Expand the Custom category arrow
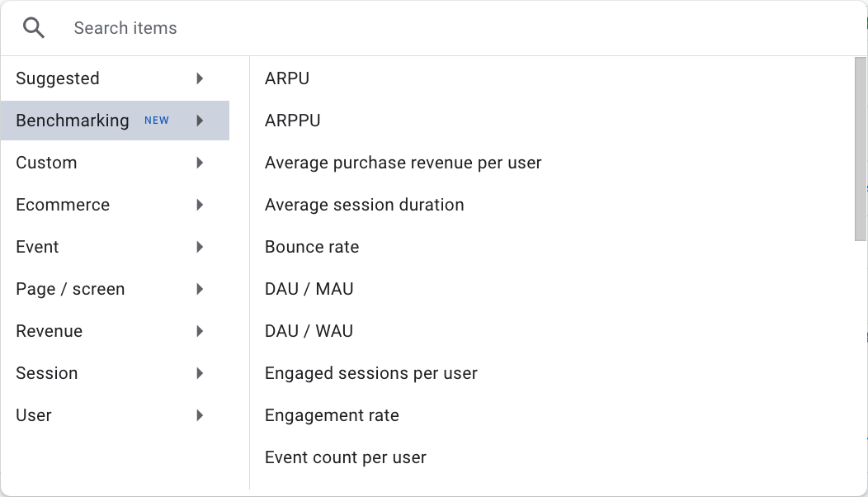The width and height of the screenshot is (868, 497). pos(200,163)
